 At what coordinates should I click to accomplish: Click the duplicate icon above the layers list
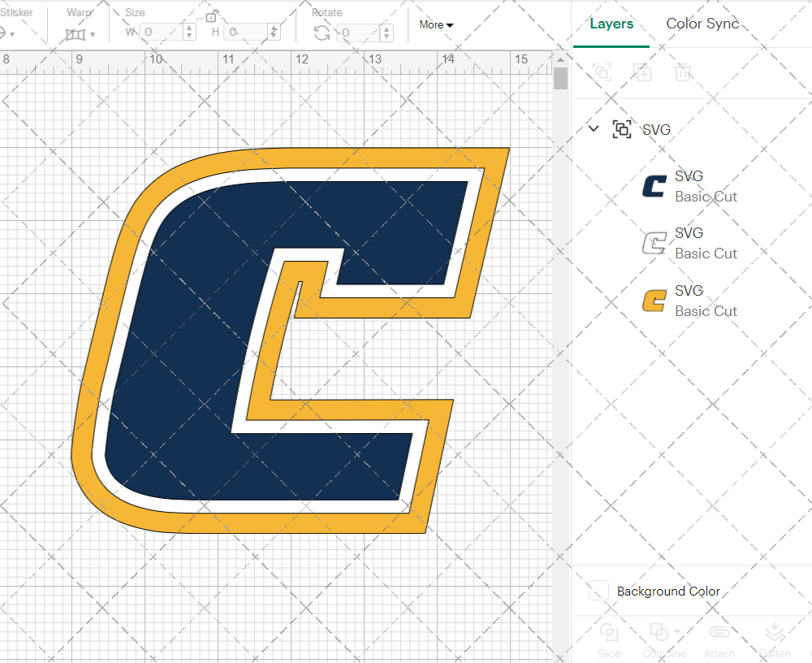pos(642,72)
